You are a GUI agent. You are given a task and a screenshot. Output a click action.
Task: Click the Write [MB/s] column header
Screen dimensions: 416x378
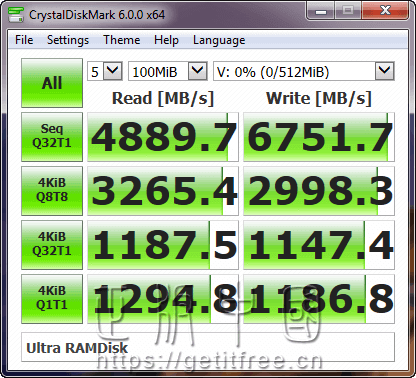(319, 98)
